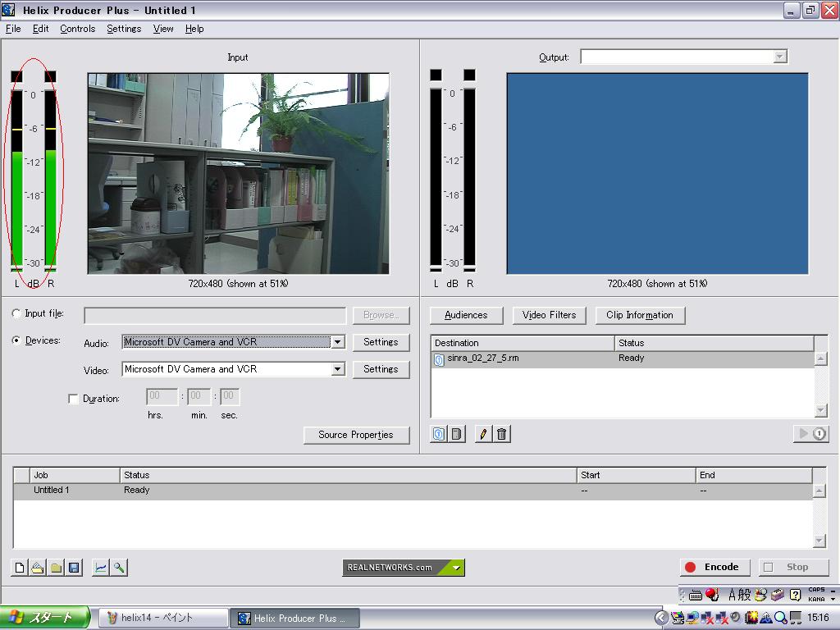The width and height of the screenshot is (840, 630).
Task: Click the statistics graph icon
Action: pos(100,568)
